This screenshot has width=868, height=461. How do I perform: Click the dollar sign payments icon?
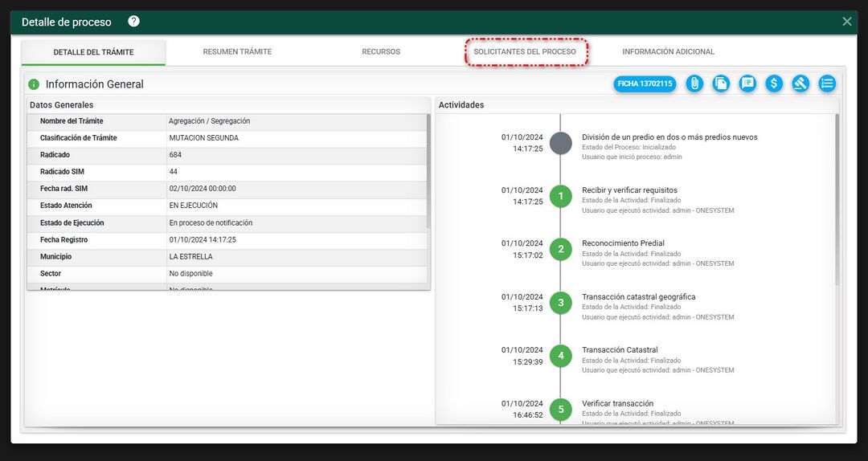point(774,84)
